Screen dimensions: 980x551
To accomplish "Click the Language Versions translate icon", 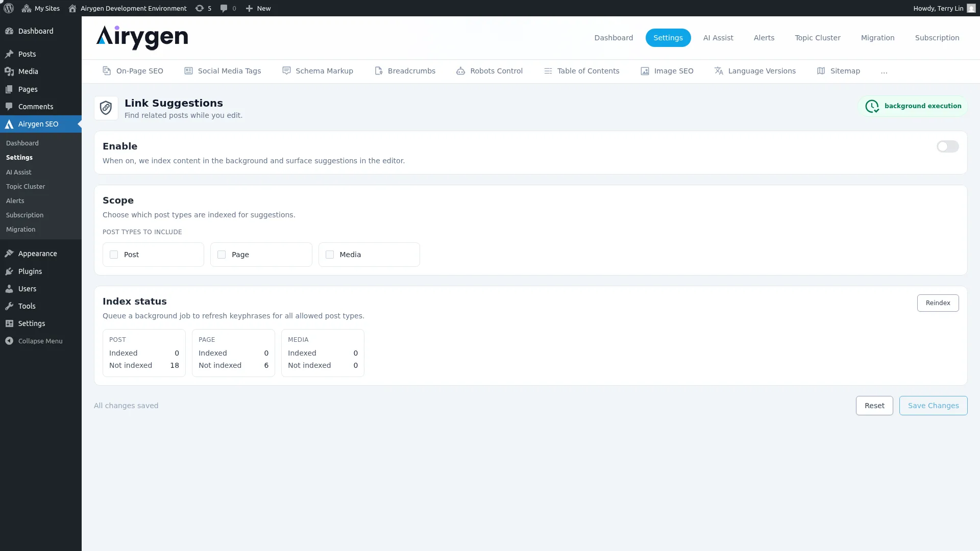I will 719,71.
